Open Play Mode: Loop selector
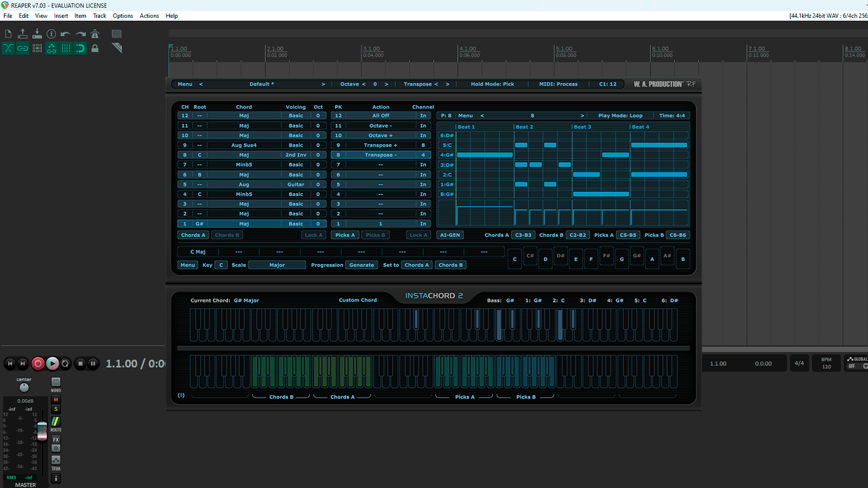Viewport: 868px width, 488px height. point(620,116)
